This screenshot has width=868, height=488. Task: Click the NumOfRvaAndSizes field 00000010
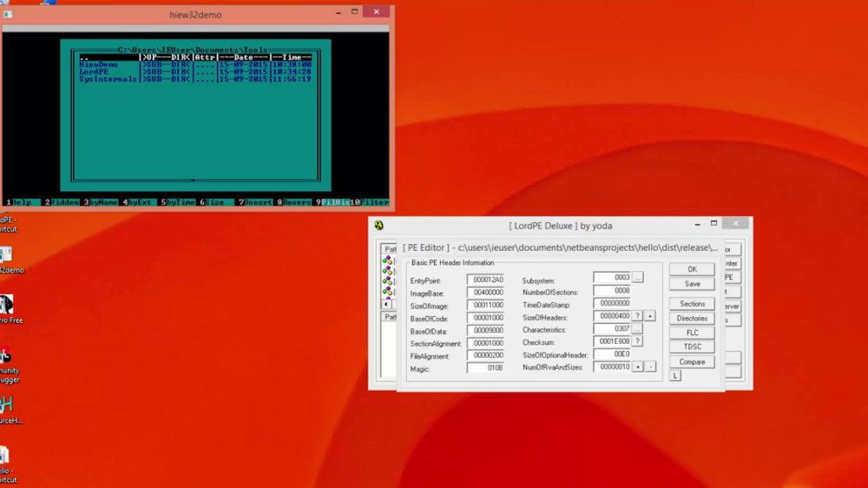click(x=612, y=366)
